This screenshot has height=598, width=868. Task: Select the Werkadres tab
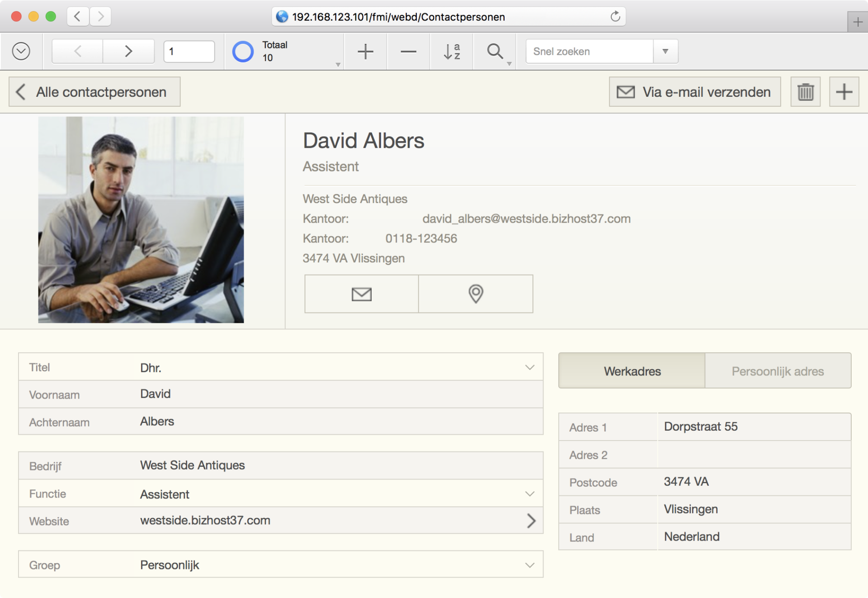click(x=632, y=371)
